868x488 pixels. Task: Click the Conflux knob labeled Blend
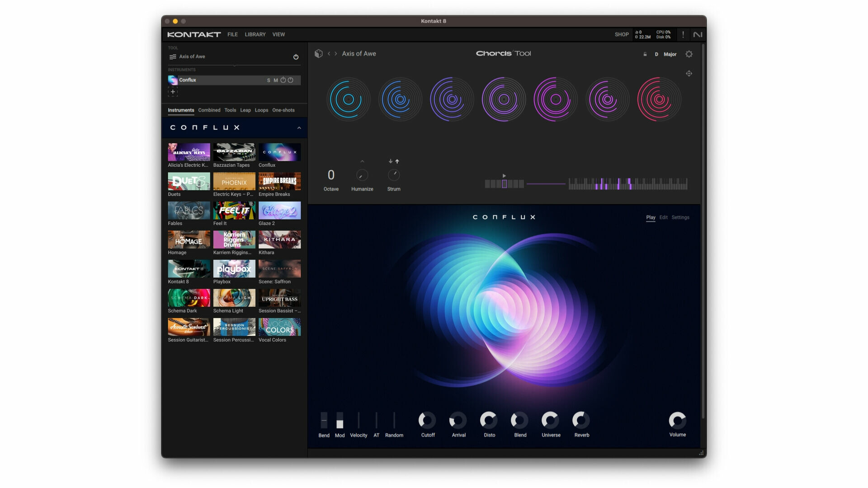519,420
